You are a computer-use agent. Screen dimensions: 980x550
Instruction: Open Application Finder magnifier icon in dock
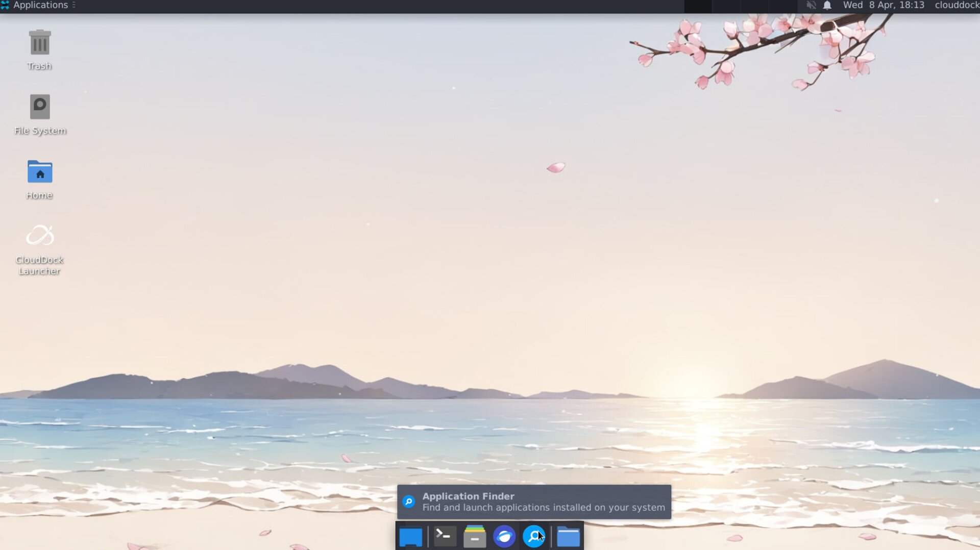point(533,537)
